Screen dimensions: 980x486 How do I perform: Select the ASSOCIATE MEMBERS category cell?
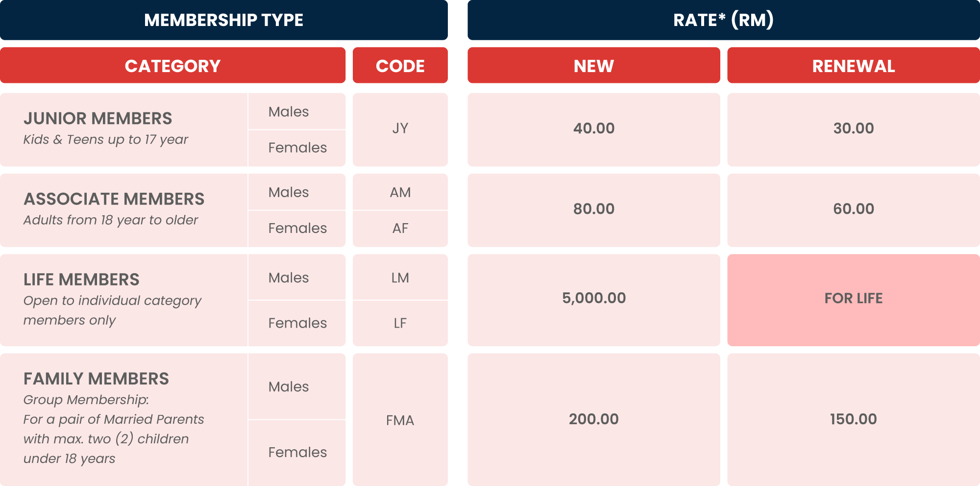coord(124,210)
